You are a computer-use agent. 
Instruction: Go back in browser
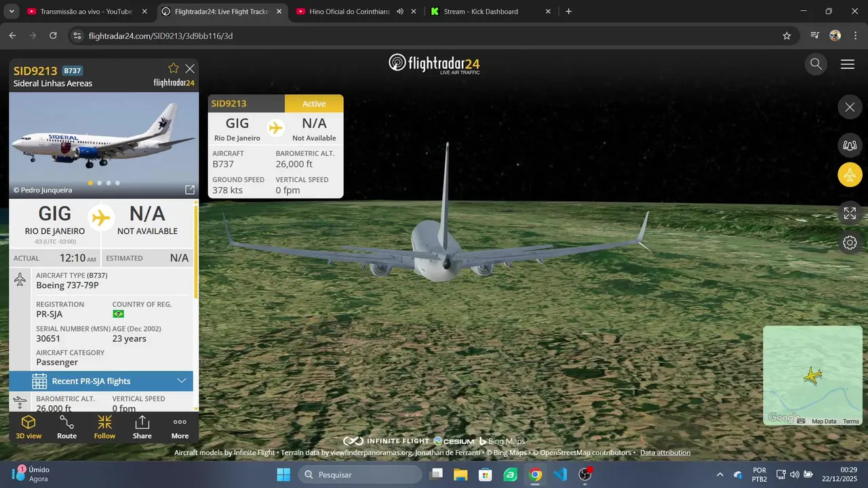tap(12, 36)
